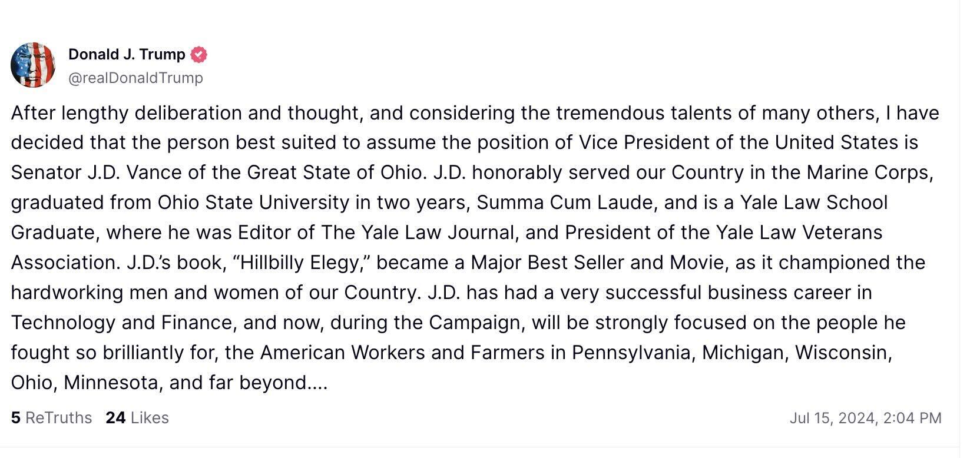This screenshot has height=458, width=980.
Task: Click Donald J. Trump's profile avatar
Action: coord(33,65)
